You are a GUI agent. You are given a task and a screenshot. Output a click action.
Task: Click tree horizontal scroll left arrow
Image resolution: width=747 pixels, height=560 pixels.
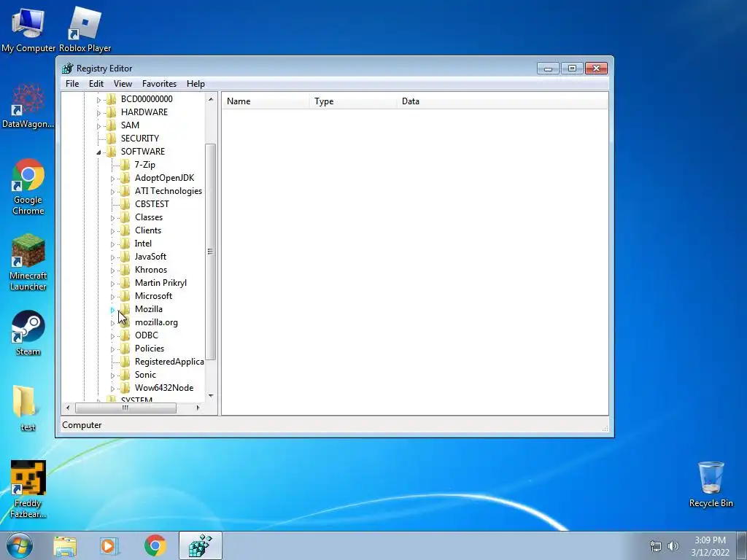click(68, 408)
